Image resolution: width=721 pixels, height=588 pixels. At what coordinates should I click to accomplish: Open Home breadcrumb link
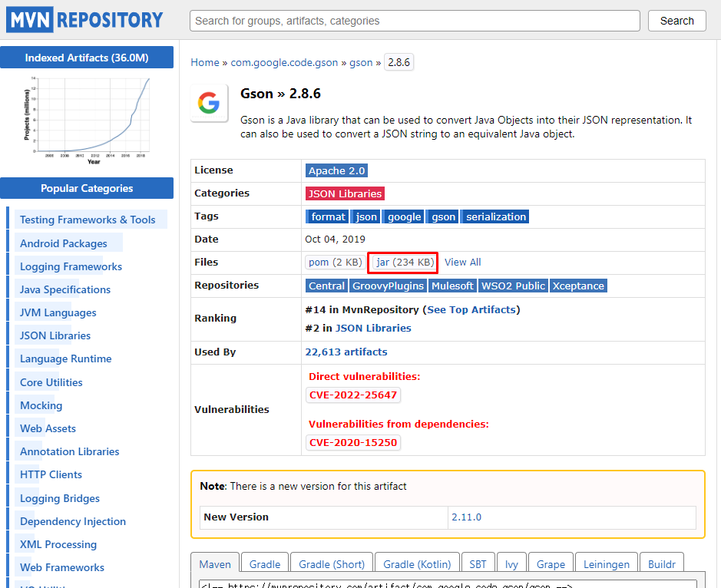(x=204, y=62)
